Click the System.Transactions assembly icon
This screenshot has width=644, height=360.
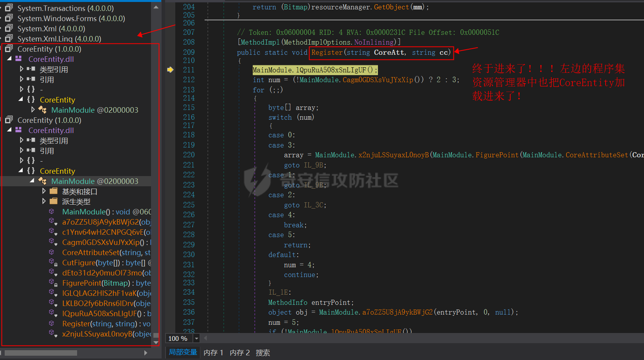click(x=9, y=8)
